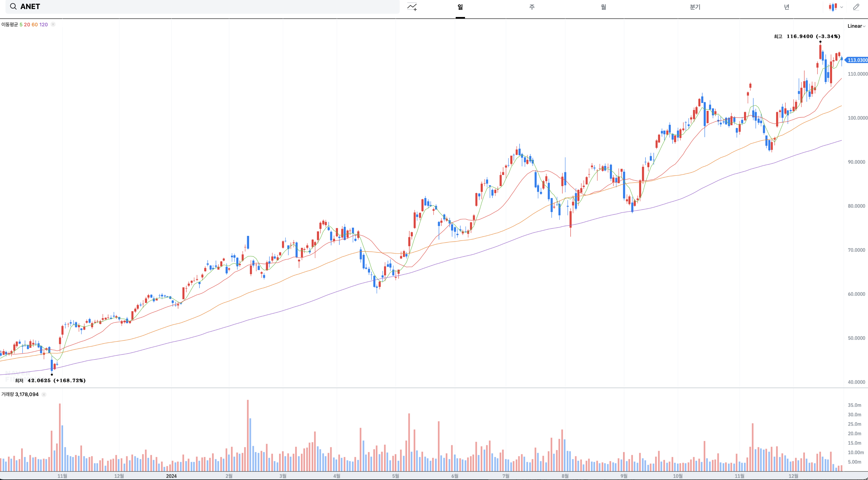Switch to the 월 monthly tab

[x=603, y=7]
